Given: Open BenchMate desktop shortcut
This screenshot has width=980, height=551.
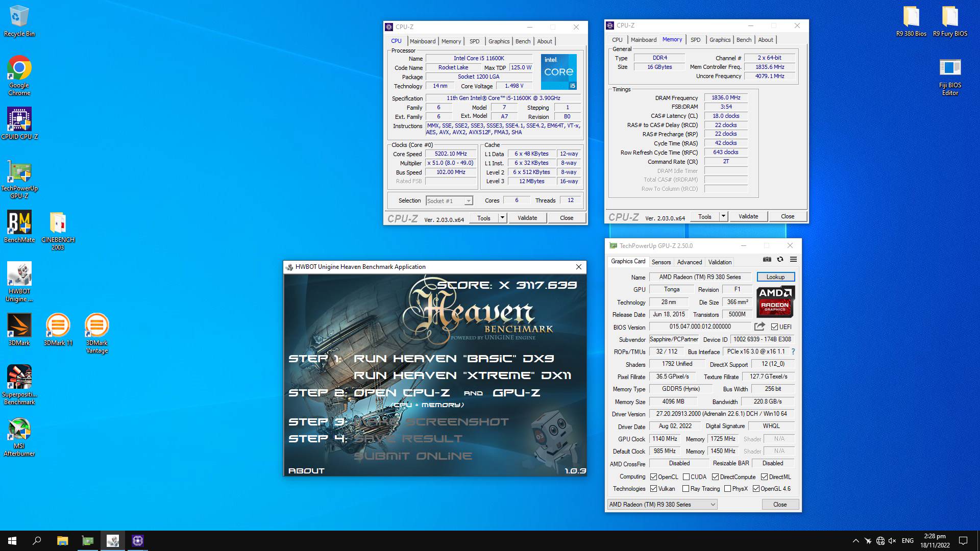Looking at the screenshot, I should tap(19, 227).
